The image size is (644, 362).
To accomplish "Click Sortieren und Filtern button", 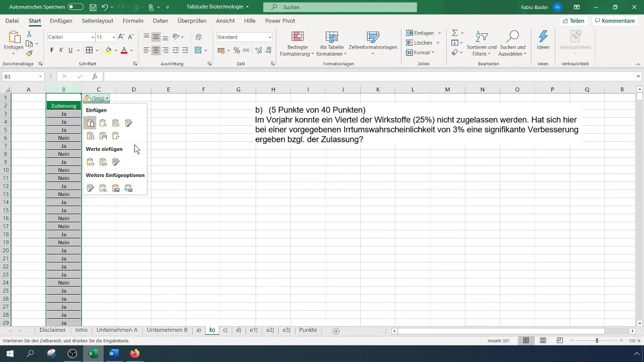I will pyautogui.click(x=482, y=43).
